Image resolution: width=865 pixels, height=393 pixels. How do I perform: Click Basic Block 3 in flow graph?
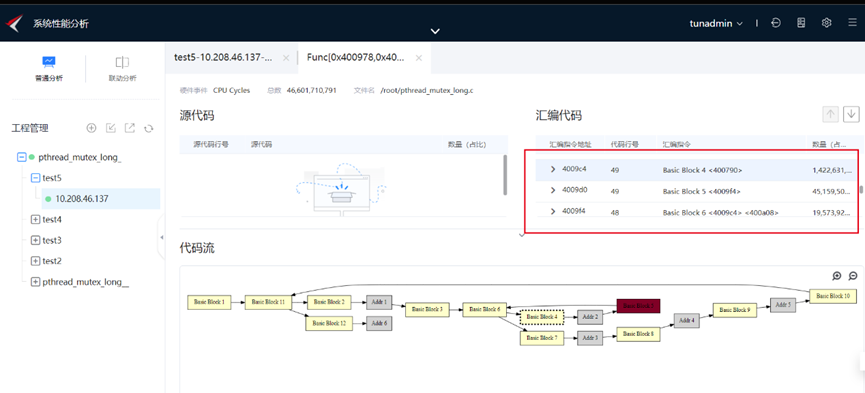[x=427, y=310]
